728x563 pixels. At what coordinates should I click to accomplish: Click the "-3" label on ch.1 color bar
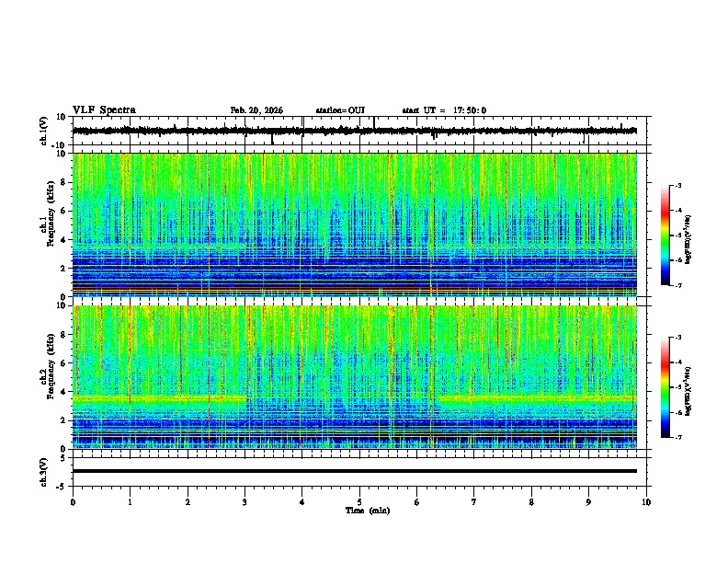[x=678, y=186]
